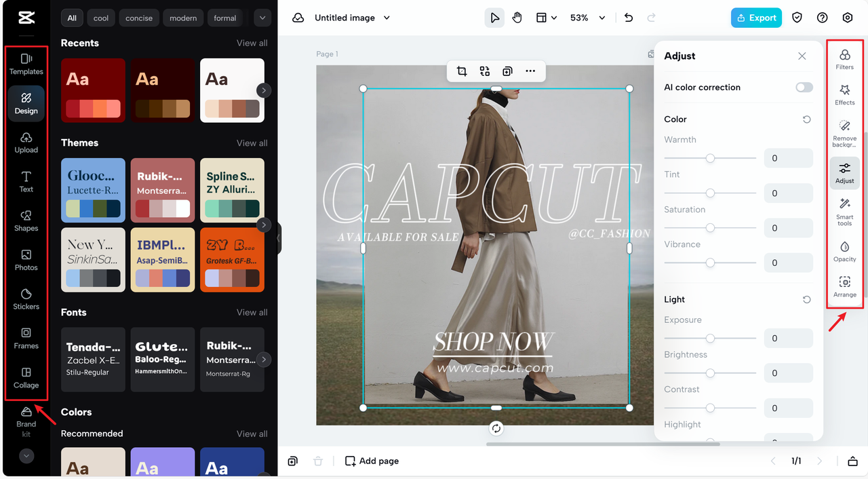Open the Templates sidebar panel
Viewport: 868px width, 479px height.
point(26,64)
